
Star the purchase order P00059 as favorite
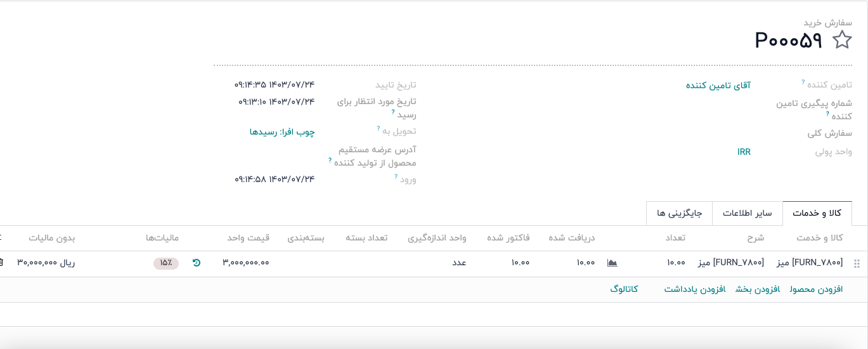coord(842,41)
